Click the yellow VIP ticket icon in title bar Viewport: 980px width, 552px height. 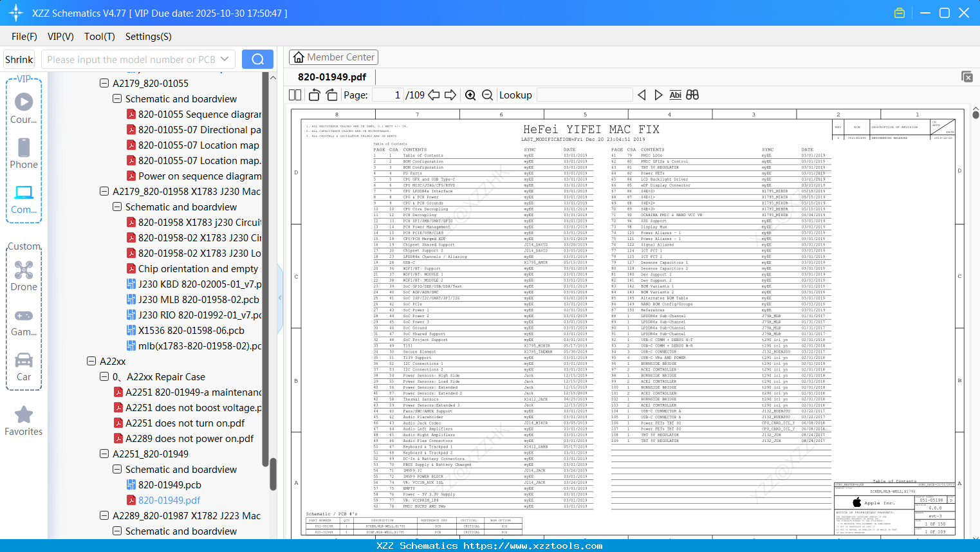tap(900, 13)
